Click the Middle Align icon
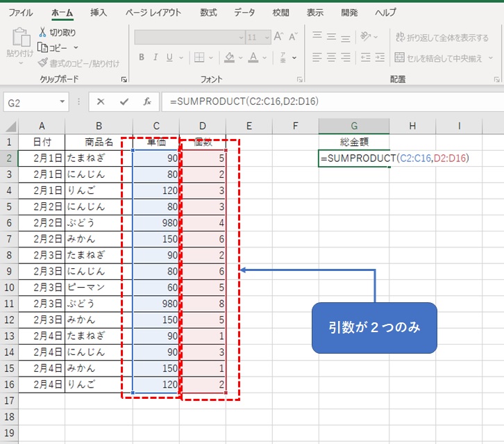 tap(331, 37)
